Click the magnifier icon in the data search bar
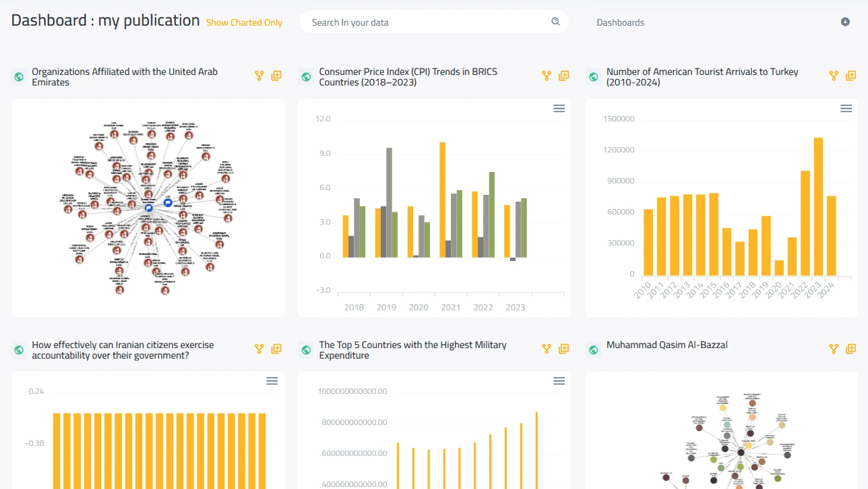The image size is (868, 489). (x=555, y=22)
